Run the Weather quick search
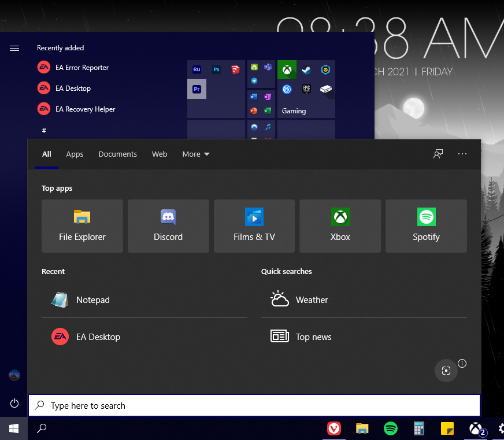Image resolution: width=504 pixels, height=440 pixels. coord(364,300)
